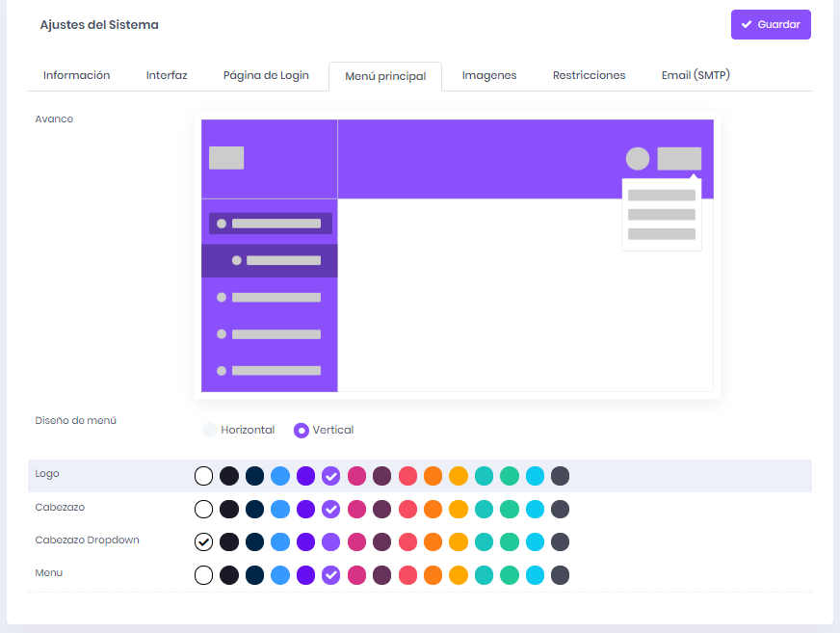Choose cyan swatch in Cabezazo Dropdown row
840x633 pixels.
tap(535, 541)
